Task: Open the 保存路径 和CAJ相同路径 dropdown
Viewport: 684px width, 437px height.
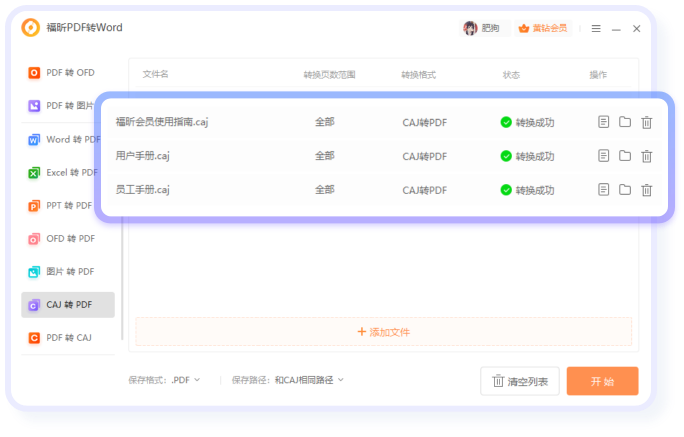Action: coord(309,380)
